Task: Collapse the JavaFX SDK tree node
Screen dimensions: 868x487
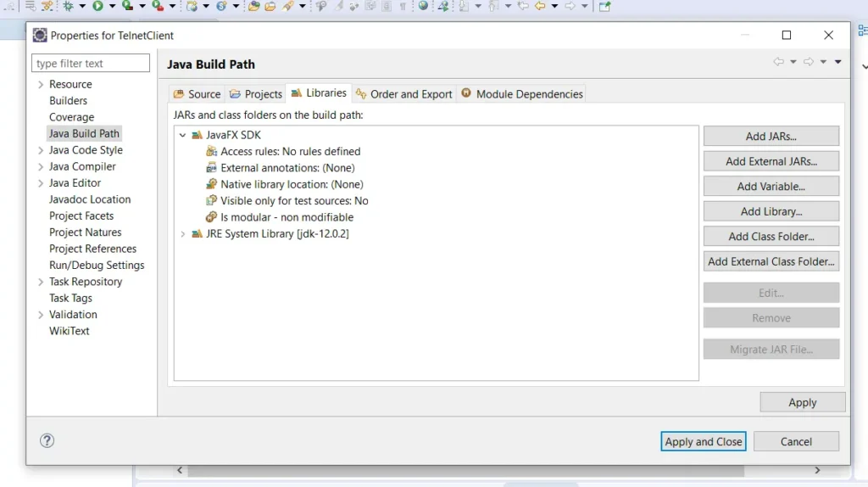Action: click(182, 135)
